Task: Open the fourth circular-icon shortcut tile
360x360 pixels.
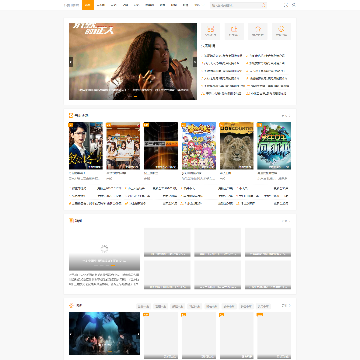Action: (x=281, y=31)
